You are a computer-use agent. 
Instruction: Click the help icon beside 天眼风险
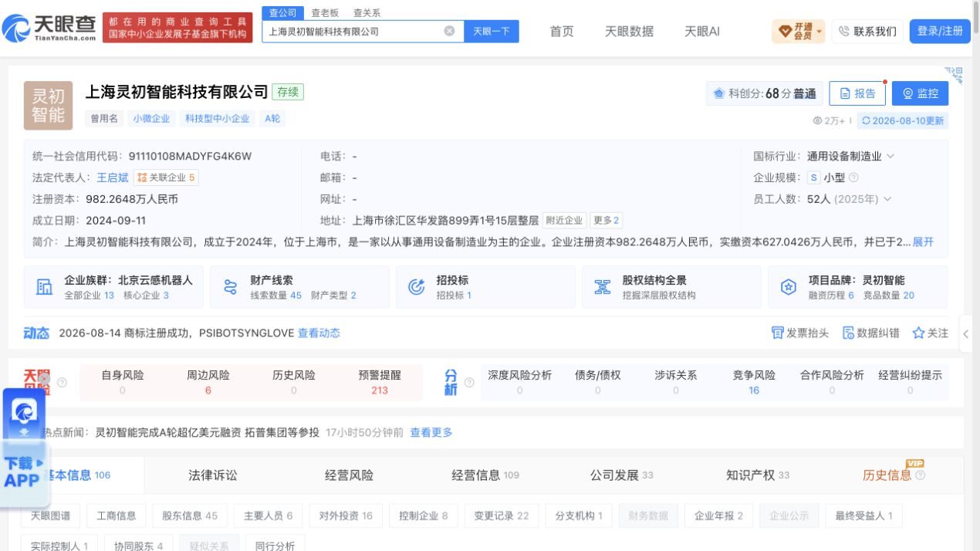63,382
